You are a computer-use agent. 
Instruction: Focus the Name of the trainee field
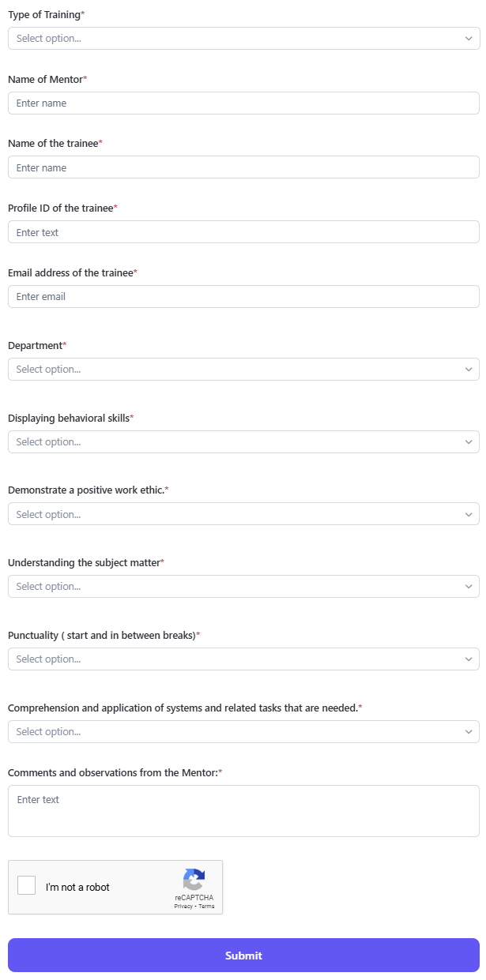tap(243, 167)
